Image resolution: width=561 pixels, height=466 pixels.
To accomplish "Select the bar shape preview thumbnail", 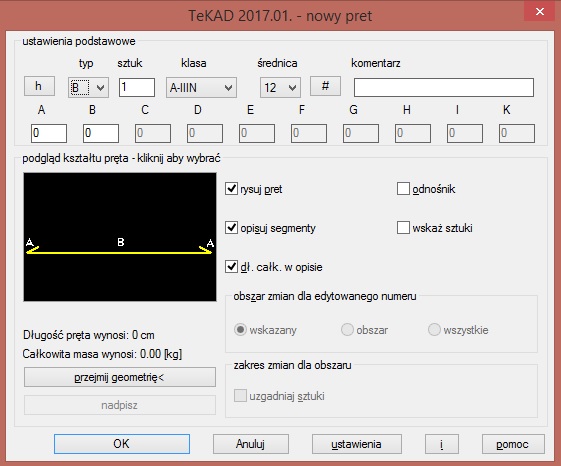I will [x=120, y=237].
